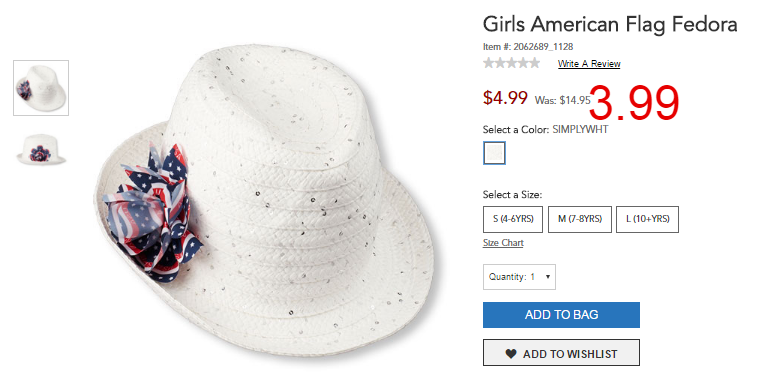This screenshot has width=768, height=375.
Task: Choose the SIMPLYWHT color swatch
Action: tap(494, 153)
